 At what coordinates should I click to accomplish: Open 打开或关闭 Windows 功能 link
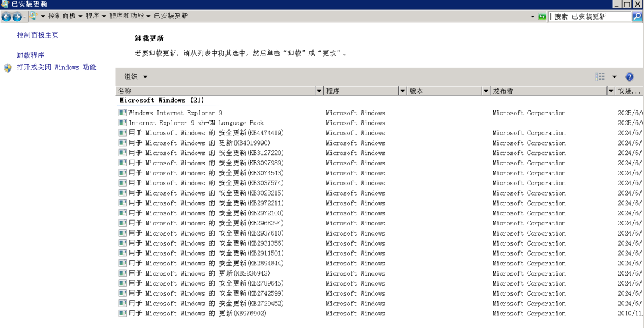(57, 67)
